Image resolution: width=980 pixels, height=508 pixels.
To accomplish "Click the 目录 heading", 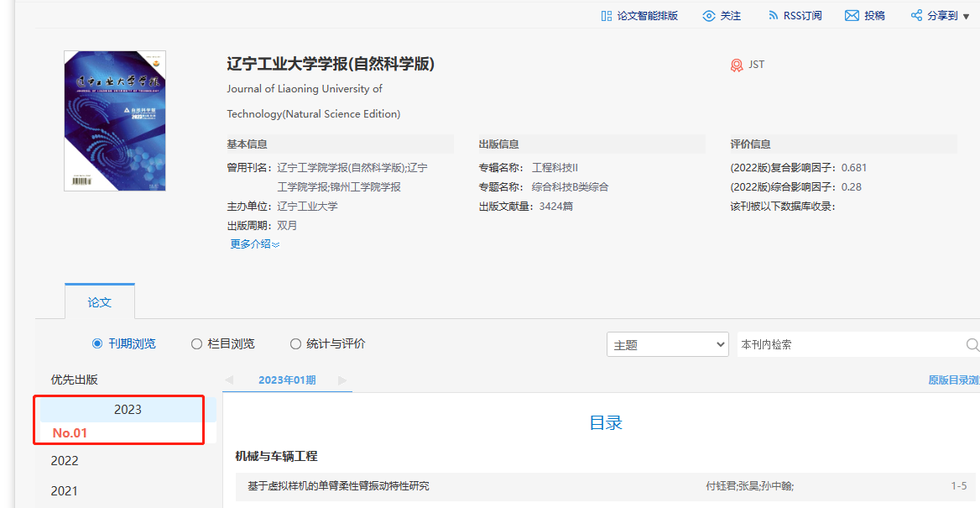I will pos(606,423).
